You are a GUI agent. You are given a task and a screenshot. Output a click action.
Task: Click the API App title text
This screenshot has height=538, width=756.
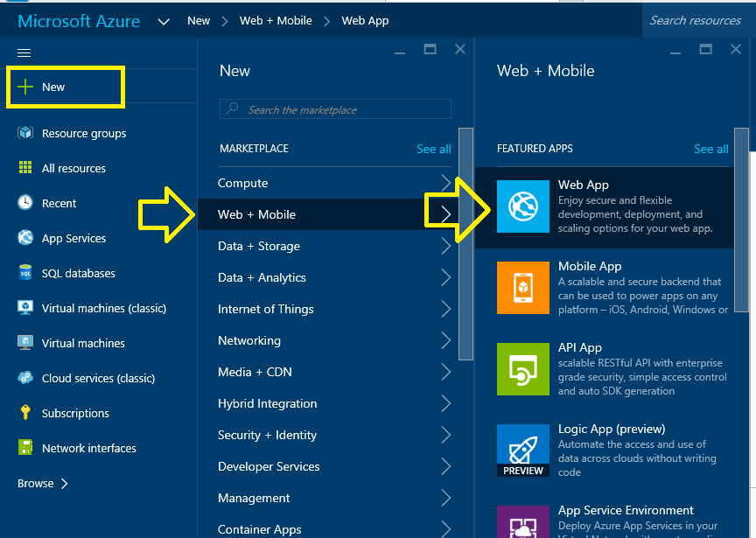click(579, 347)
